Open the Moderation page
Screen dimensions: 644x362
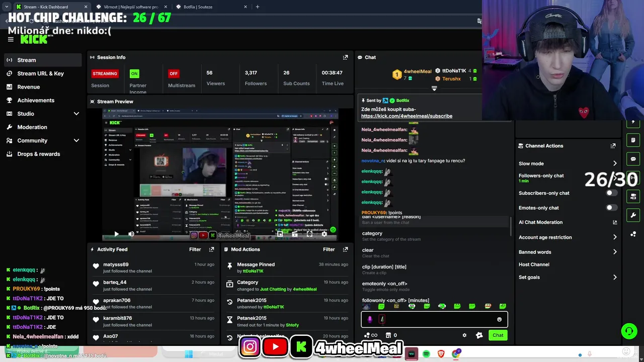pyautogui.click(x=42, y=127)
